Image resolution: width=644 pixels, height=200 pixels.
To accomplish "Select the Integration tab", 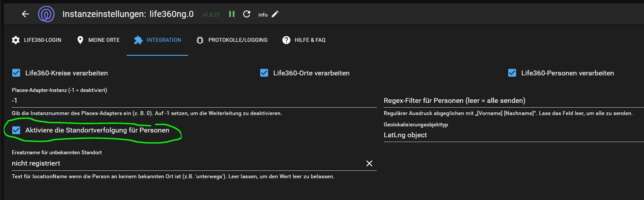I will [x=158, y=40].
